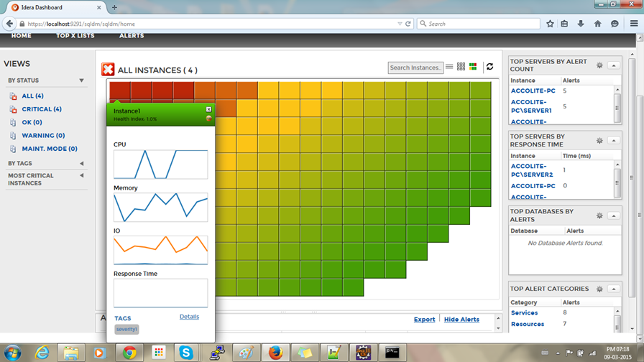Viewport: 644px width, 362px height.
Task: Filter view by Maint. Mode (0)
Action: (50, 149)
